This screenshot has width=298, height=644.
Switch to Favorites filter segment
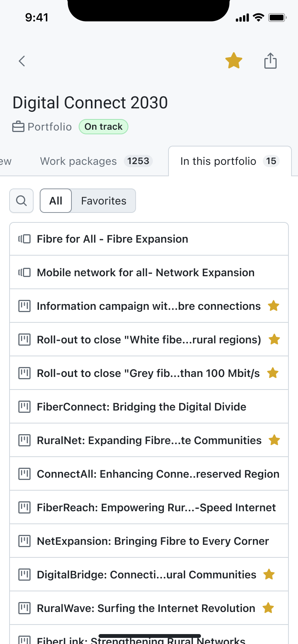(x=104, y=201)
